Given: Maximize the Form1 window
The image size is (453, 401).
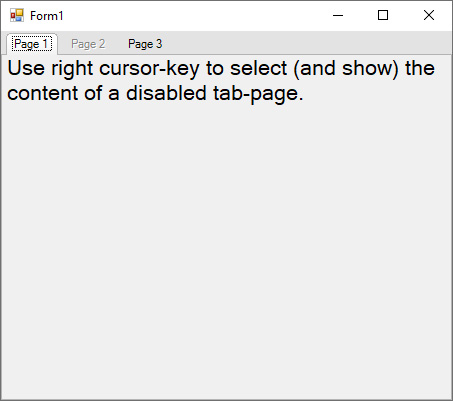Looking at the screenshot, I should click(x=383, y=15).
